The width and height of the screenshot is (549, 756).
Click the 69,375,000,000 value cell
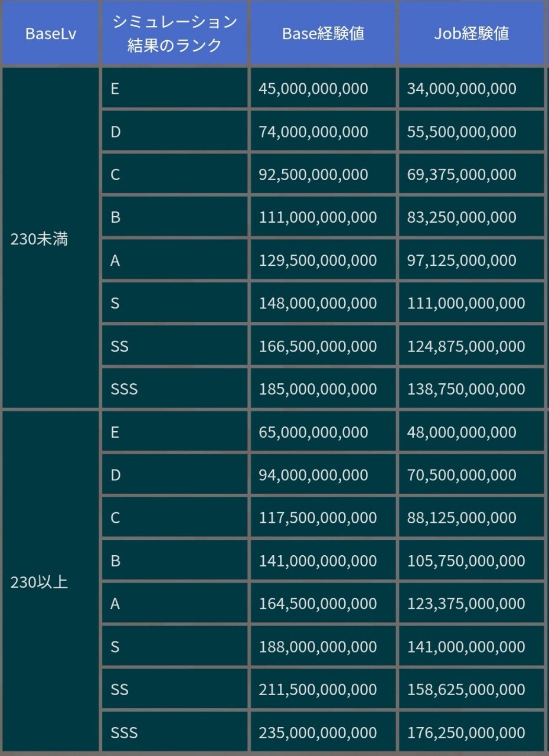click(462, 175)
